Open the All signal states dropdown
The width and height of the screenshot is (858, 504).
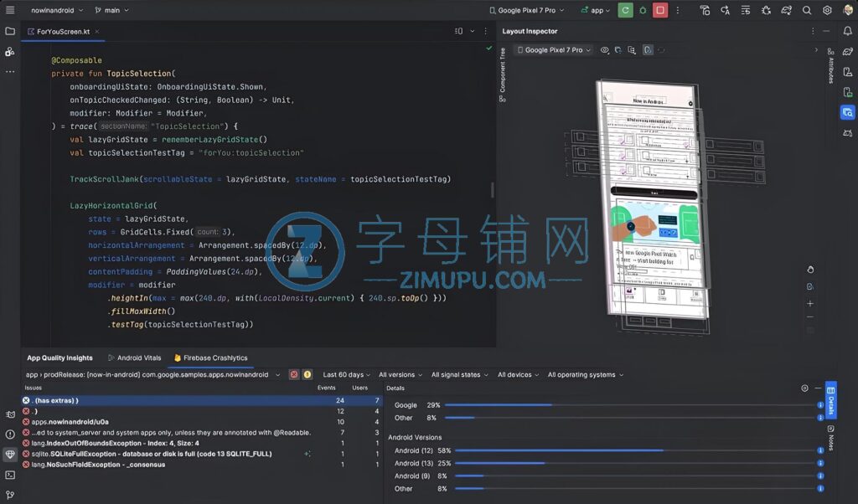pos(460,374)
